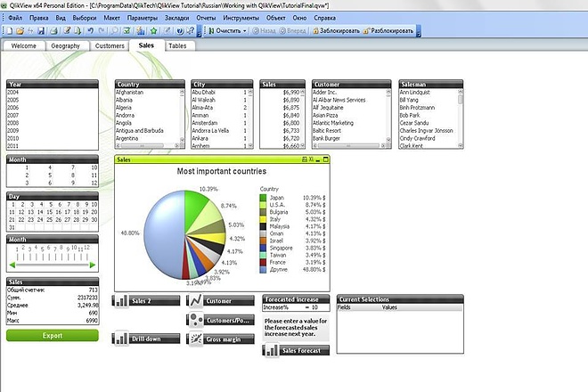Click the large blue 48.80% pie slice
This screenshot has height=392, width=588.
(x=163, y=234)
